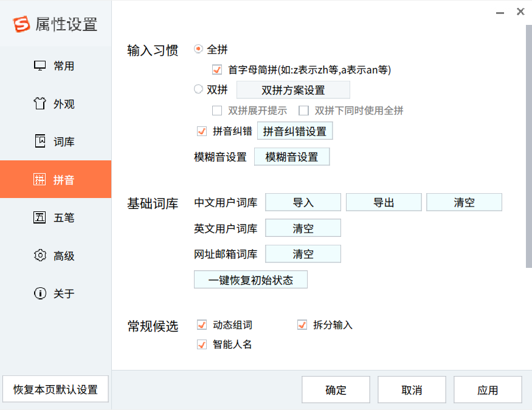
Task: Uncheck 首字母简拼 option
Action: (217, 70)
